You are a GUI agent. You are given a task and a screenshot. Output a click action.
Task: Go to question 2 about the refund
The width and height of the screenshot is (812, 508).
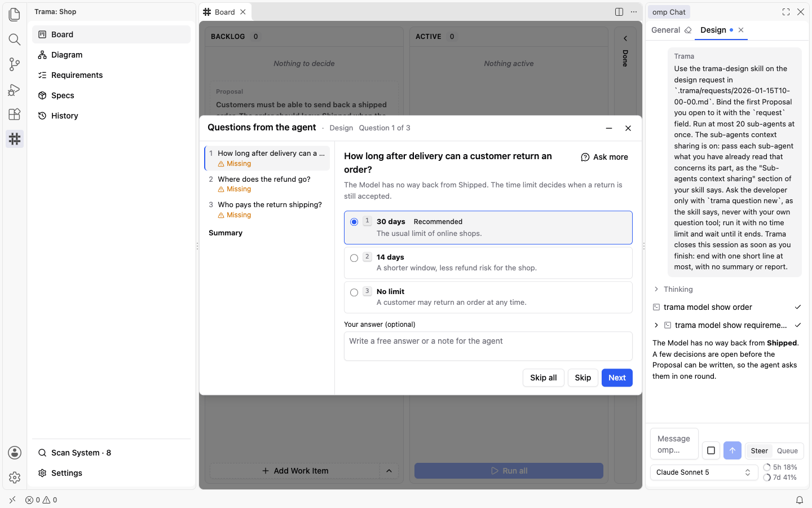267,184
